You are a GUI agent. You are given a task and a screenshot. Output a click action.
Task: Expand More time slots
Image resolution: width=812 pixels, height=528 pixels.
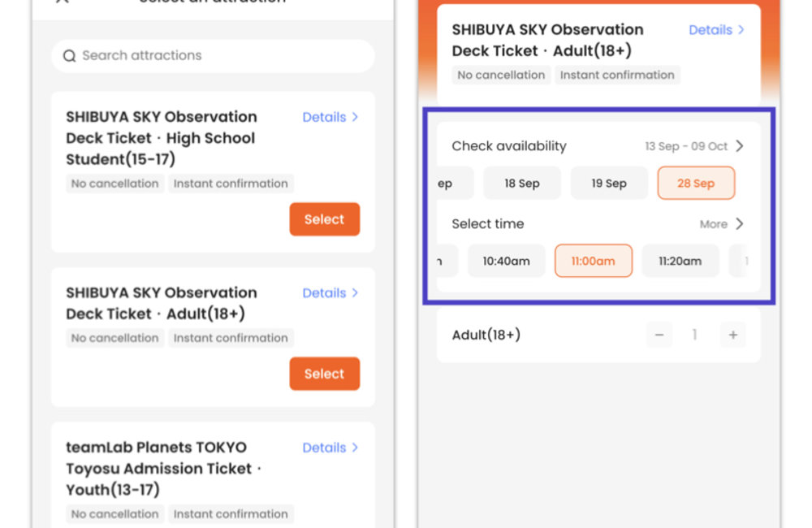pos(721,224)
